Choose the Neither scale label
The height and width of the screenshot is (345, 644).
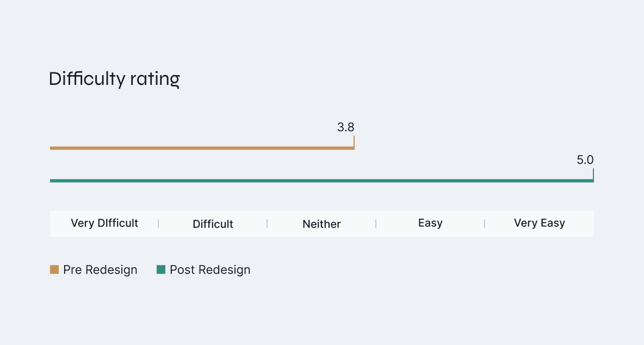321,224
